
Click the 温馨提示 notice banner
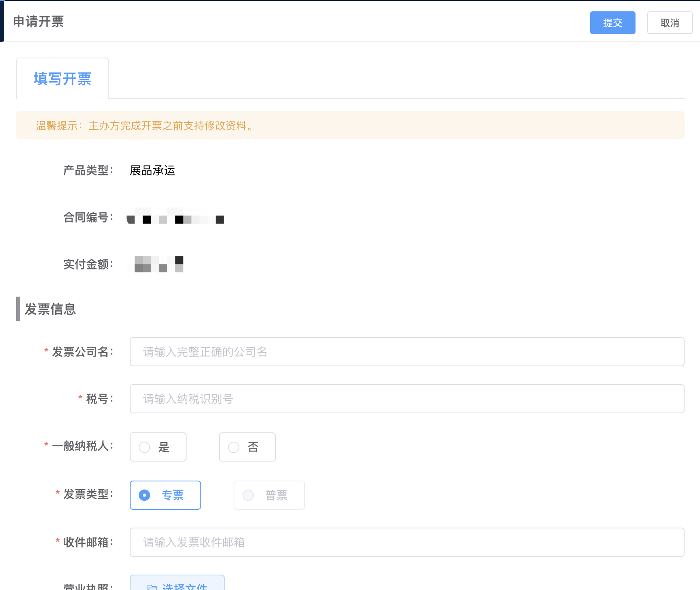tap(350, 126)
